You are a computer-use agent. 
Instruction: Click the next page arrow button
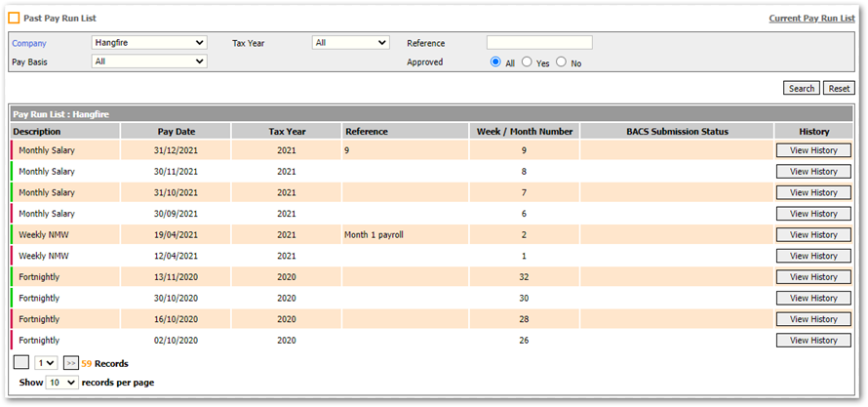coord(70,363)
